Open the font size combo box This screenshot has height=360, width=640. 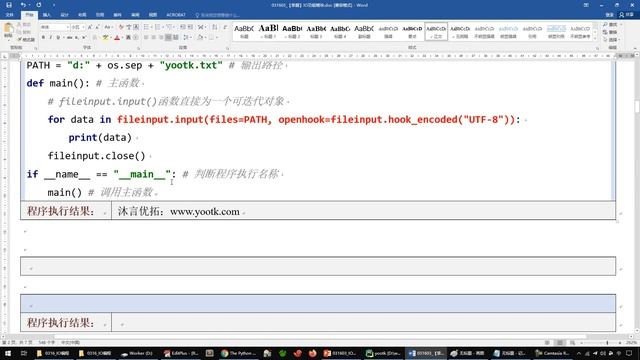click(x=78, y=27)
